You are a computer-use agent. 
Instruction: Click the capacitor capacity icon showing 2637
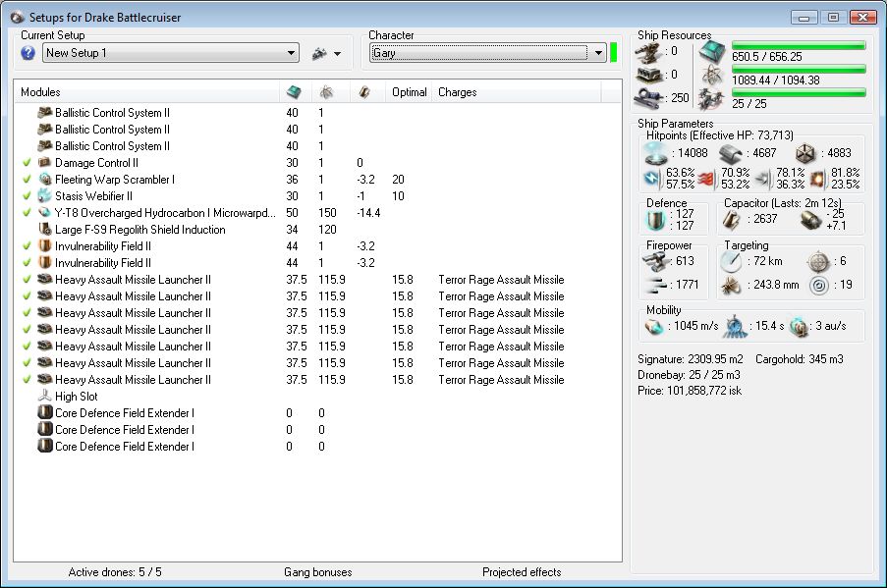coord(732,220)
